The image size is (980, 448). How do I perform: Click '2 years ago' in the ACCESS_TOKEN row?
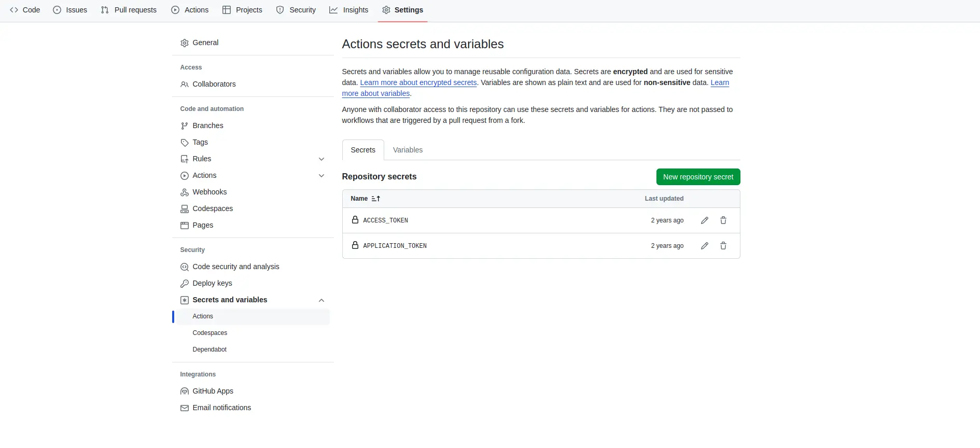click(667, 220)
